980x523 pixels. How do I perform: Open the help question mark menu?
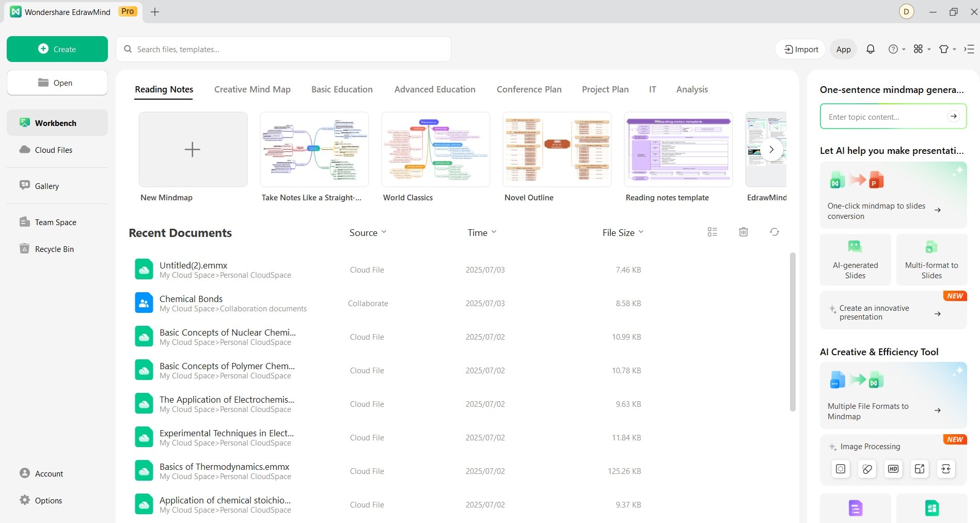(x=896, y=49)
